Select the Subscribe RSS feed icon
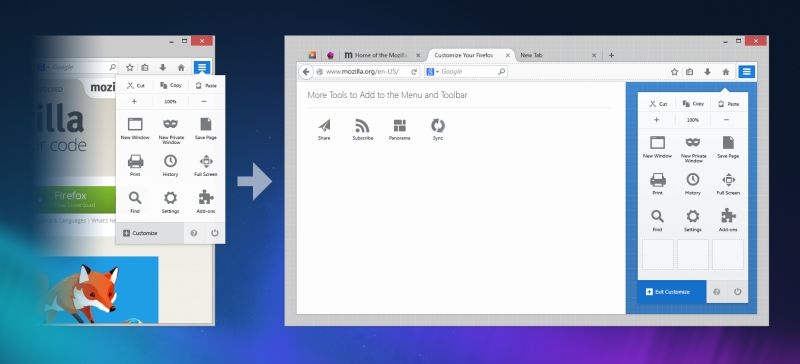 coord(362,126)
